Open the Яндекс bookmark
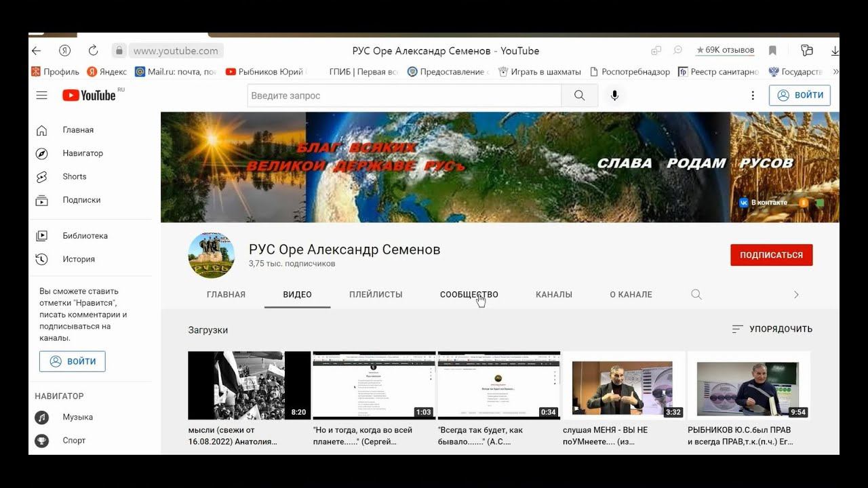This screenshot has width=868, height=488. [x=107, y=71]
